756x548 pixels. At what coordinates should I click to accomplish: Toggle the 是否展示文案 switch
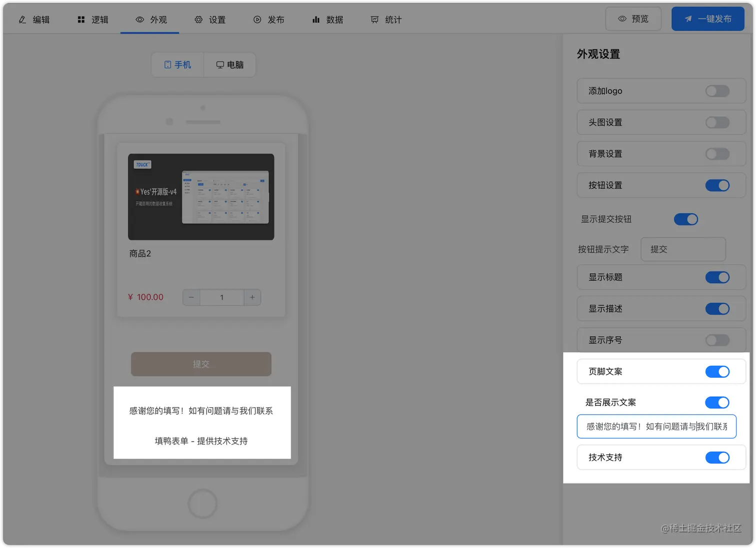pos(717,403)
